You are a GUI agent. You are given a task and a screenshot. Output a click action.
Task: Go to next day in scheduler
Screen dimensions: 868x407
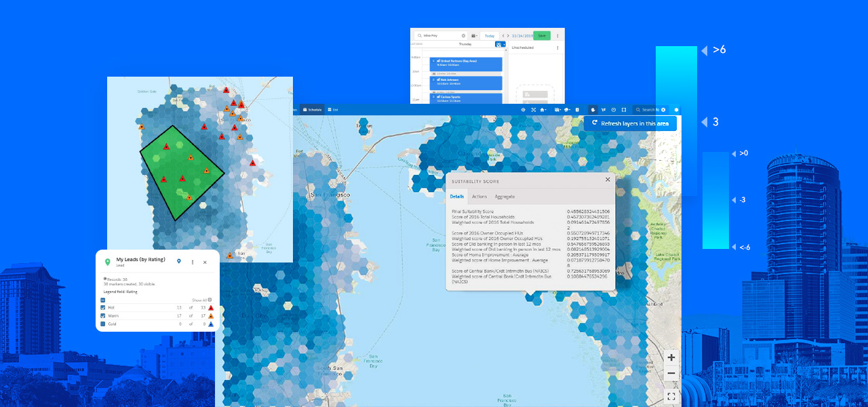click(508, 36)
